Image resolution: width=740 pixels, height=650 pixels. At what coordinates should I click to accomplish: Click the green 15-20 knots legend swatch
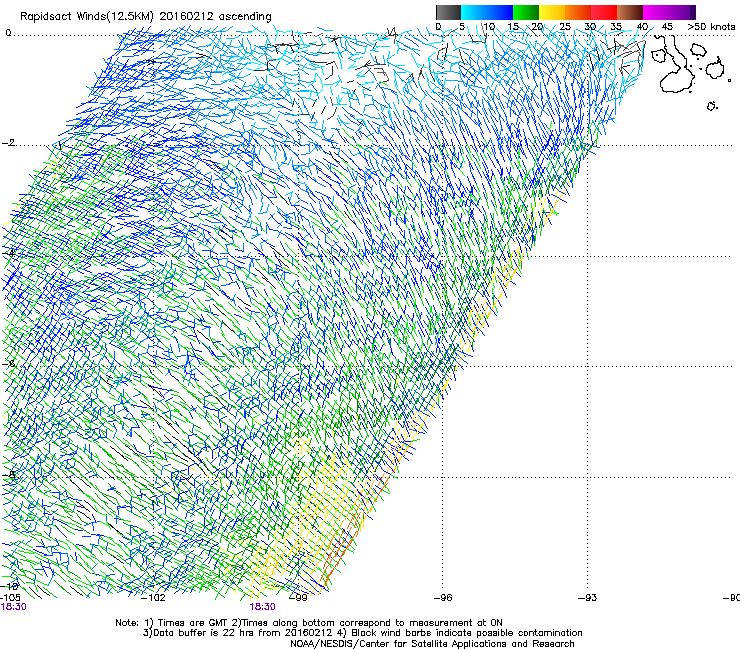(x=526, y=12)
